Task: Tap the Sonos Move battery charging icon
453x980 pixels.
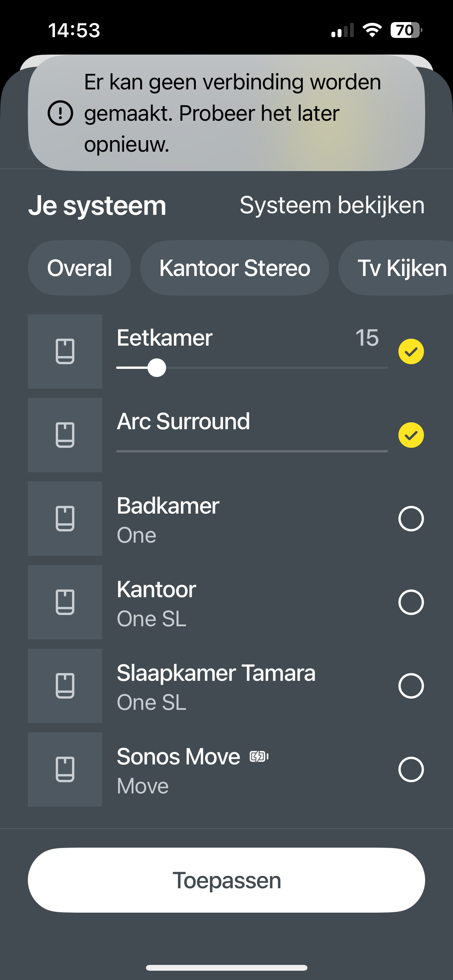Action: [259, 756]
